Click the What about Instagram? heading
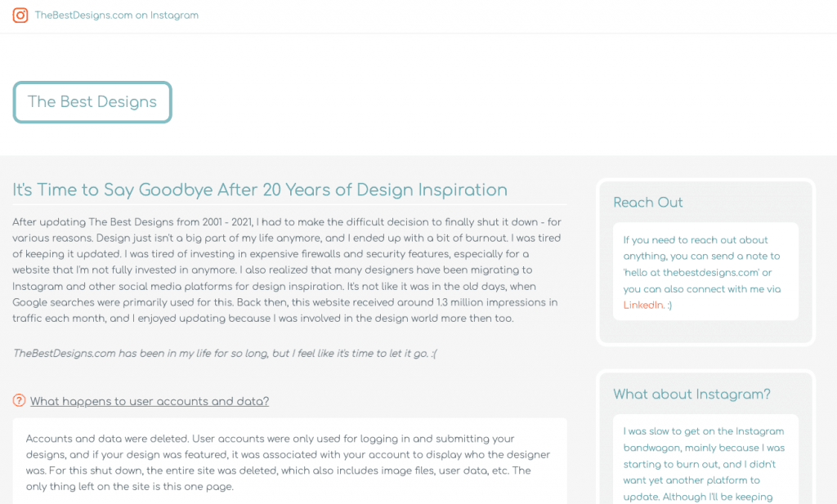Screen dimensions: 837x504 (x=692, y=394)
